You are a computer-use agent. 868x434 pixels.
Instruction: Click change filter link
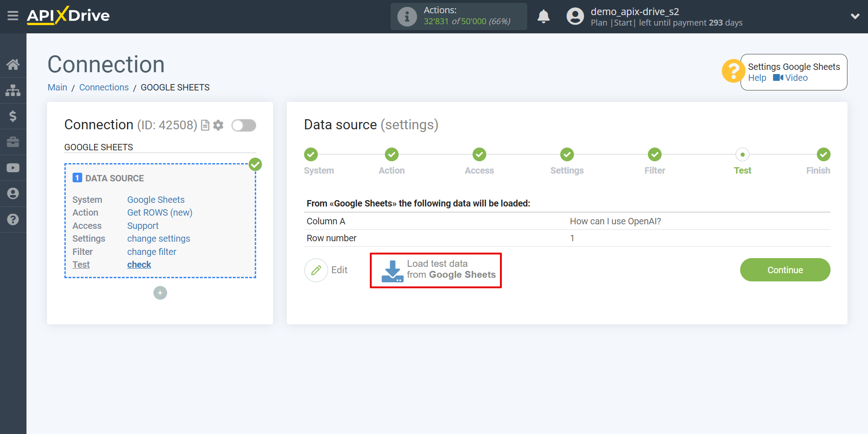coord(152,252)
